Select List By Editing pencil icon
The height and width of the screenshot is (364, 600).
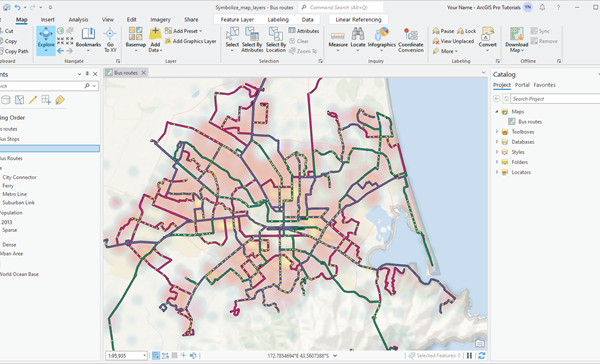click(33, 100)
